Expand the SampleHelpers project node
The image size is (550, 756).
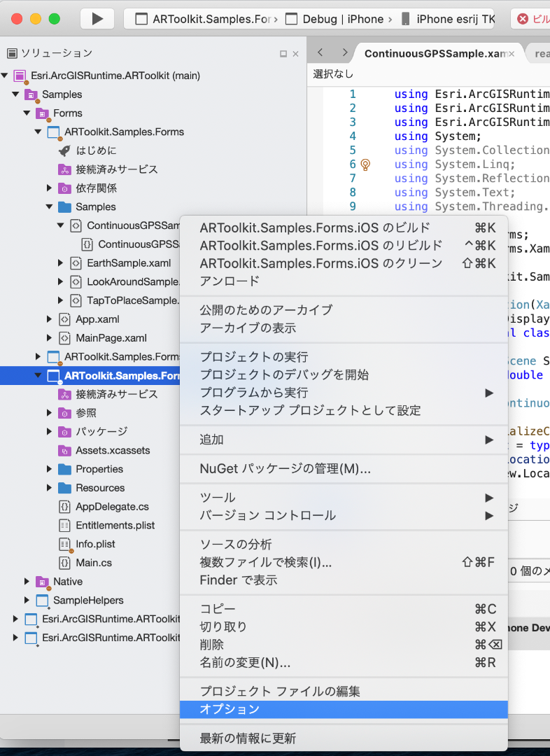(x=27, y=601)
